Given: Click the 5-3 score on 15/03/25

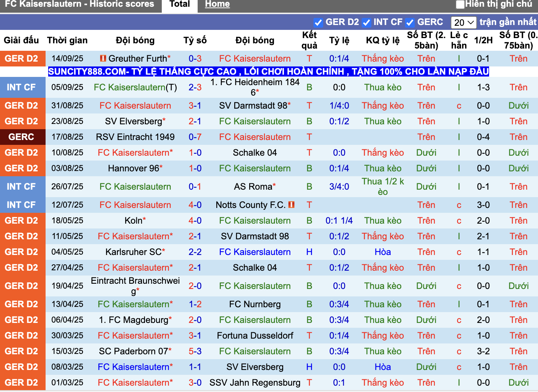Looking at the screenshot, I should tap(195, 351).
